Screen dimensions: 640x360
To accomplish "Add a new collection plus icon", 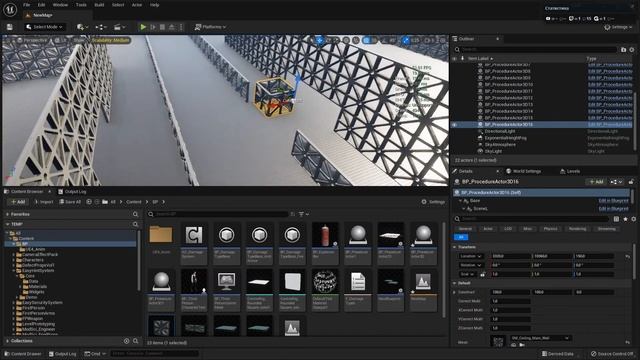I will pos(127,341).
